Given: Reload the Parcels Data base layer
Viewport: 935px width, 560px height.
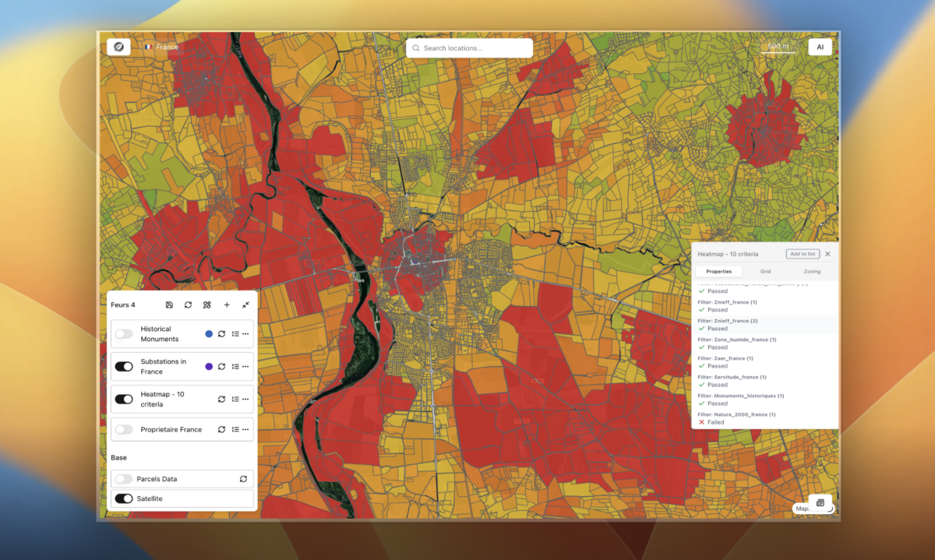Looking at the screenshot, I should tap(243, 479).
